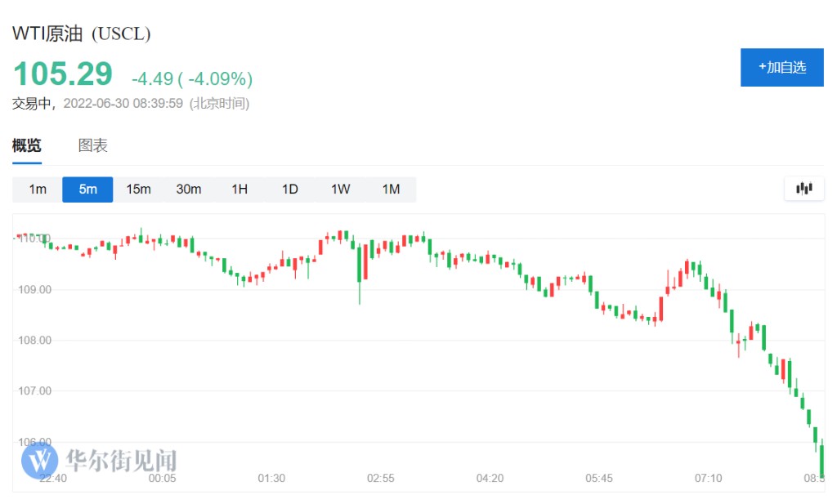Switch to the 图表 tab
Image resolution: width=837 pixels, height=504 pixels.
pyautogui.click(x=92, y=146)
